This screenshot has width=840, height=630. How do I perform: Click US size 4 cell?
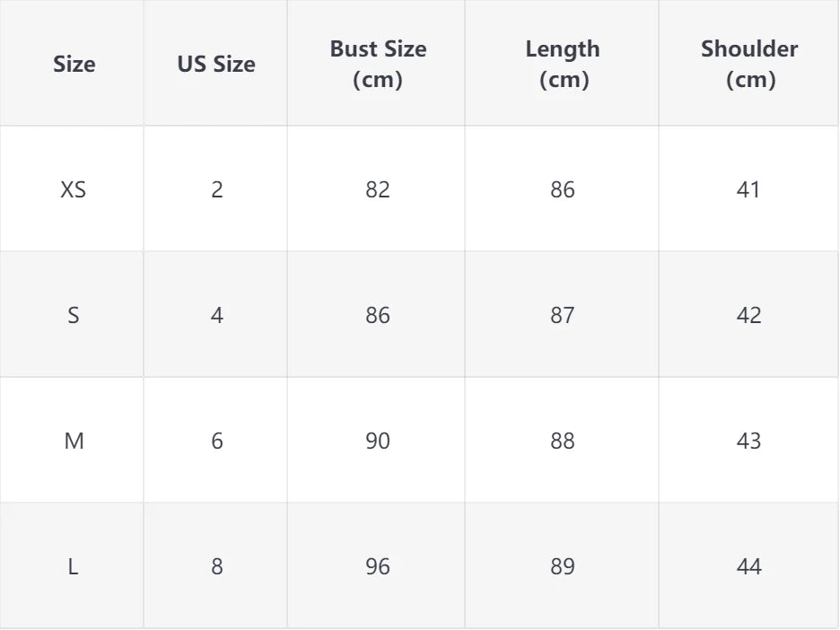coord(216,315)
